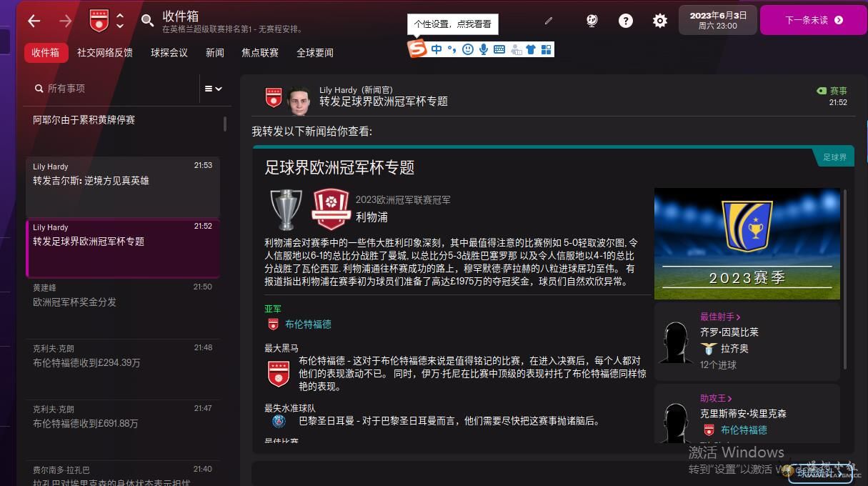Click the pencil edit icon

(x=549, y=21)
